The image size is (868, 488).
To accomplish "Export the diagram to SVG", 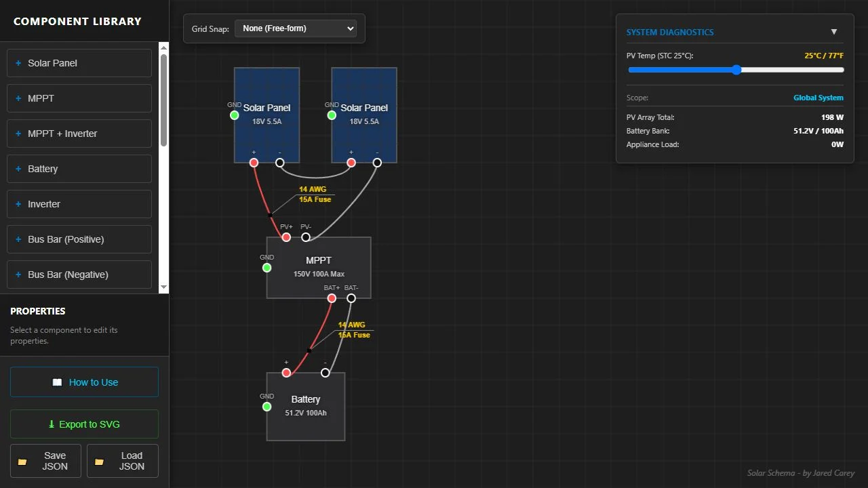I will 84,424.
